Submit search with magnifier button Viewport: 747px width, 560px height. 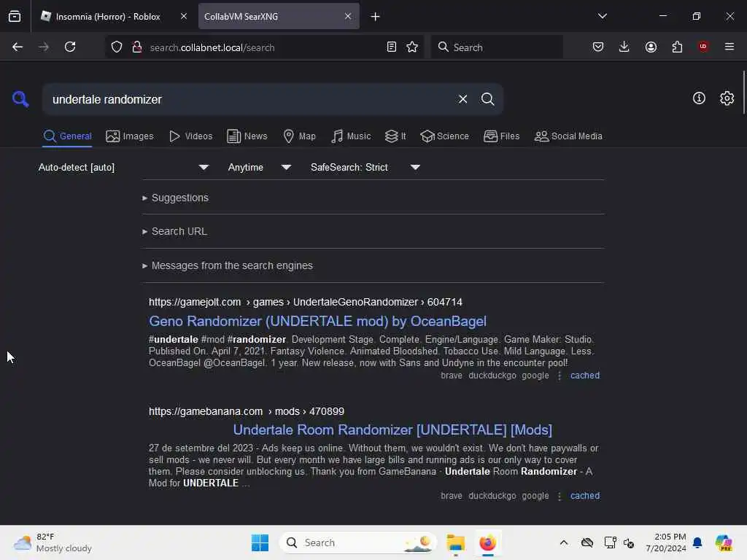(487, 99)
